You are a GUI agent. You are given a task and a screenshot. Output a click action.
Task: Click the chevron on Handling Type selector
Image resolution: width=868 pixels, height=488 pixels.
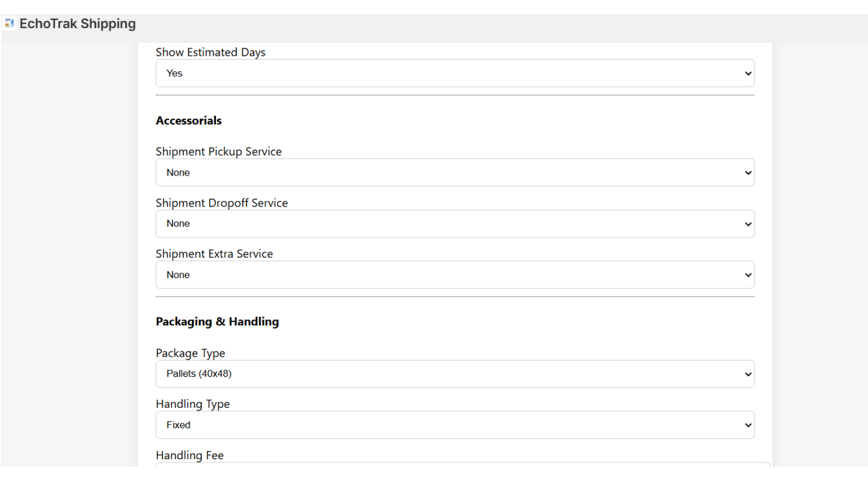[x=748, y=425]
